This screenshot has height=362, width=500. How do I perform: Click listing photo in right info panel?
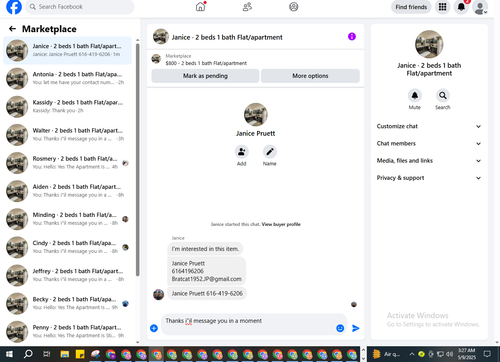pyautogui.click(x=429, y=44)
